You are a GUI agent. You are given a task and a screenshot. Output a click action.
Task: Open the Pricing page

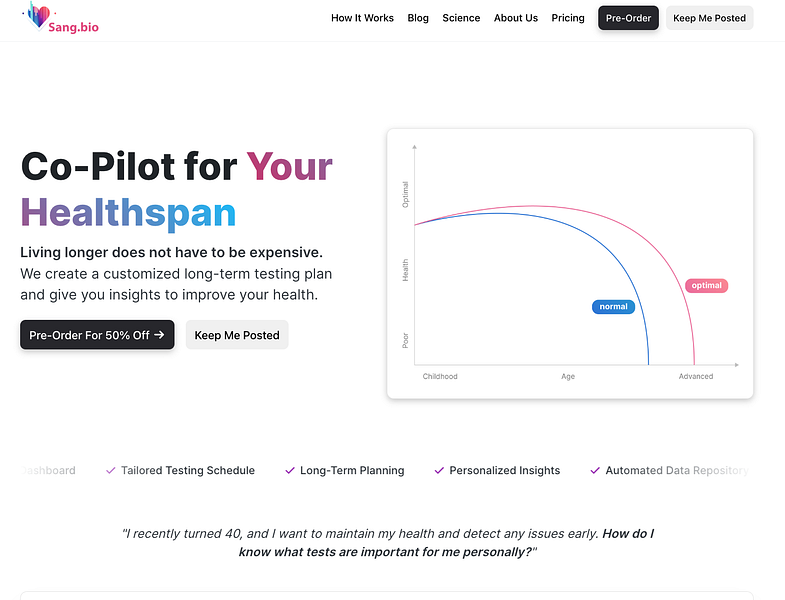pos(568,18)
